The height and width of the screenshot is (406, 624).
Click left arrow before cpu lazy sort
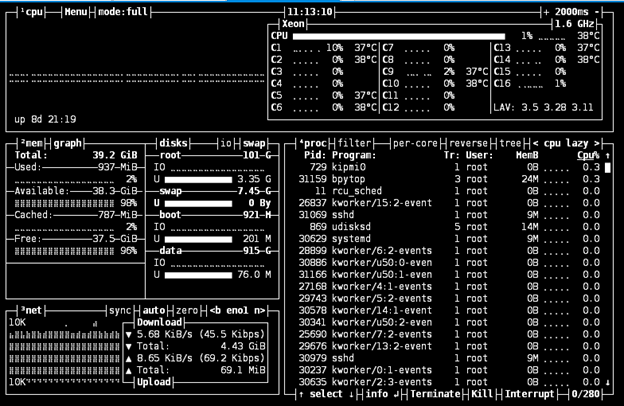[x=536, y=143]
